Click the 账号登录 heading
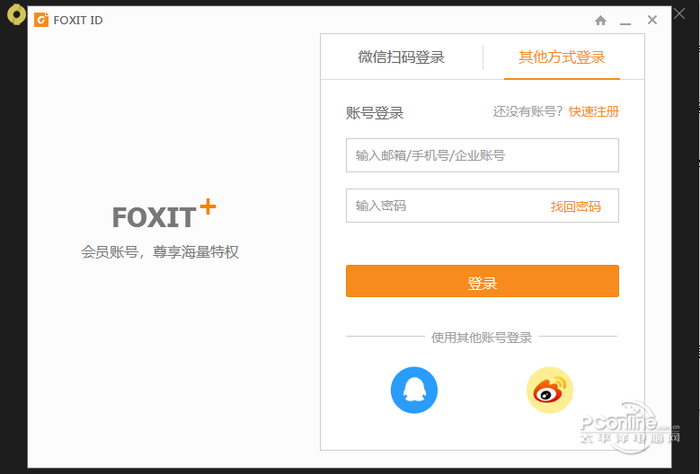The width and height of the screenshot is (700, 474). pos(375,113)
